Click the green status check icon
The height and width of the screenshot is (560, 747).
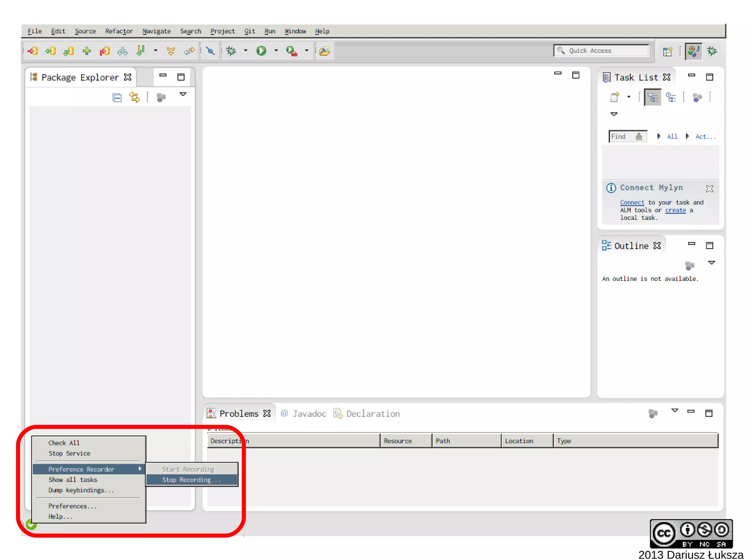[31, 526]
